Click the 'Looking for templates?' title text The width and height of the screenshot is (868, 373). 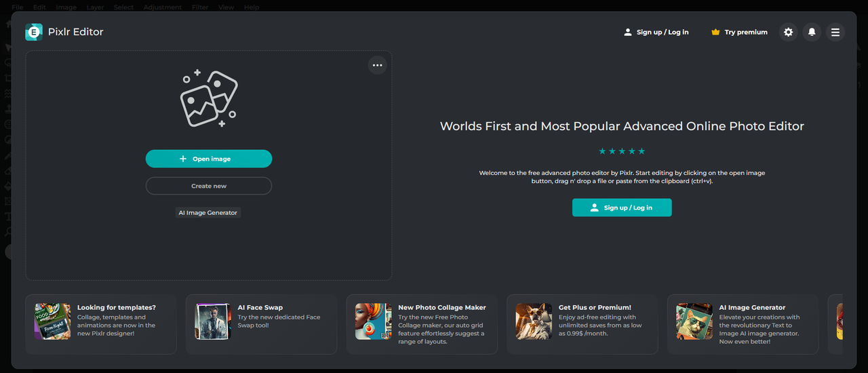click(x=117, y=307)
